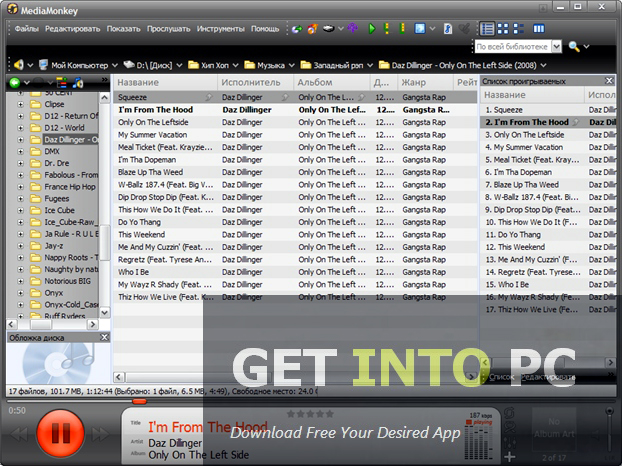The image size is (622, 466).
Task: Click the MediaMonkey logo in title bar
Action: point(13,10)
